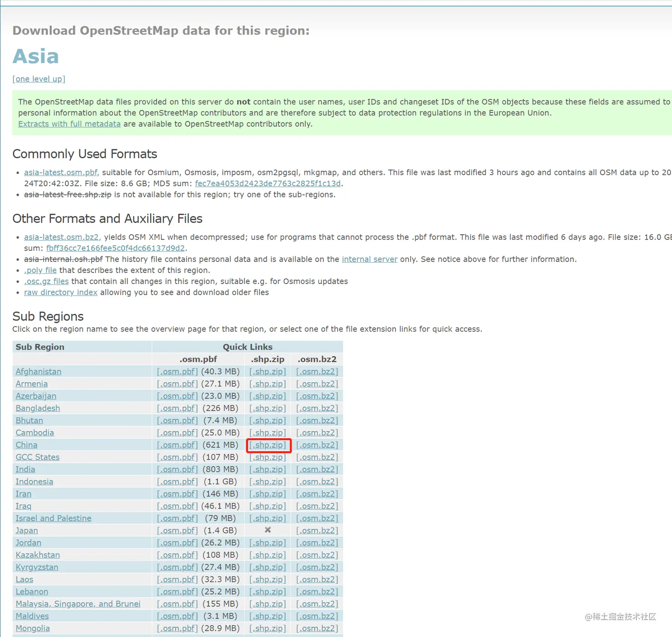
Task: Download China .osm.pbf file
Action: (x=177, y=445)
